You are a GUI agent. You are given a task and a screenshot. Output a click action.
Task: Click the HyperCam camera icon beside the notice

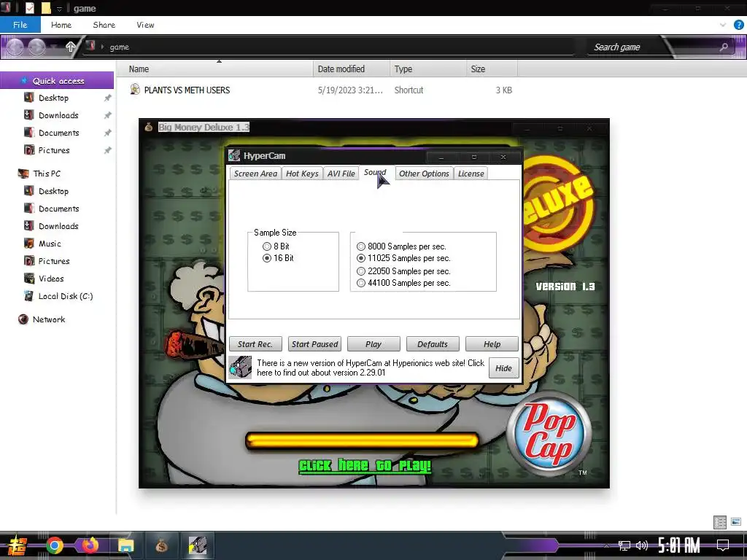pos(240,367)
